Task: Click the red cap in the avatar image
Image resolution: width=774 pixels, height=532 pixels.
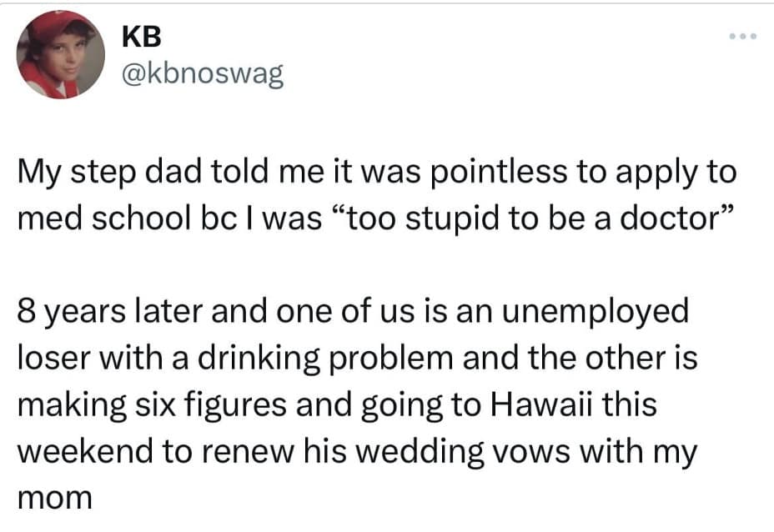Action: coord(52,25)
